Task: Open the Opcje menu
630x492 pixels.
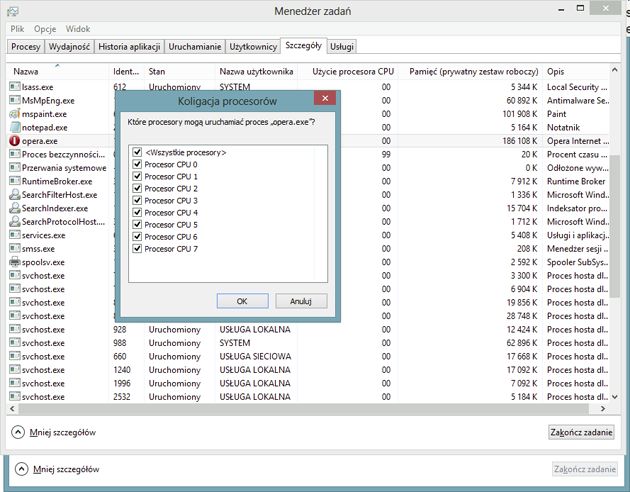Action: [x=45, y=29]
